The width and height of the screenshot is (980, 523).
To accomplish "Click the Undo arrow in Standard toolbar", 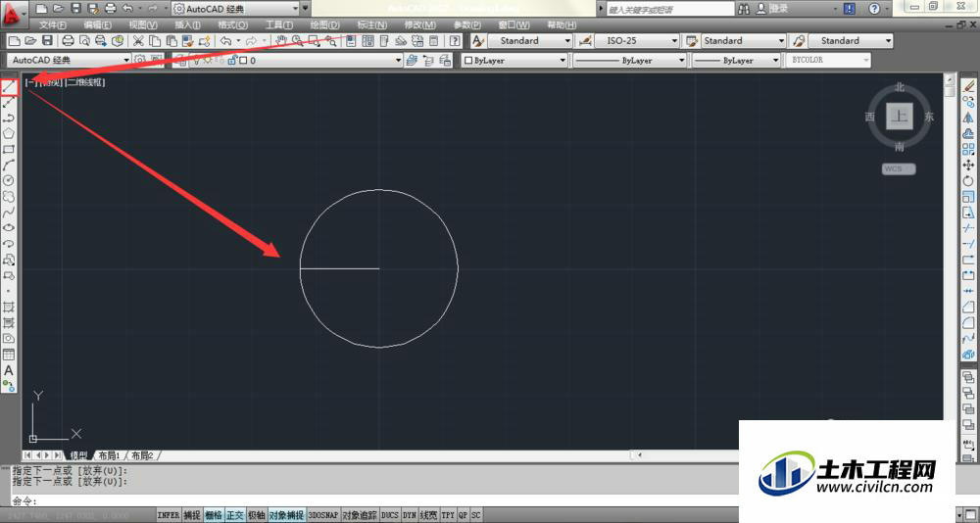I will [x=225, y=40].
